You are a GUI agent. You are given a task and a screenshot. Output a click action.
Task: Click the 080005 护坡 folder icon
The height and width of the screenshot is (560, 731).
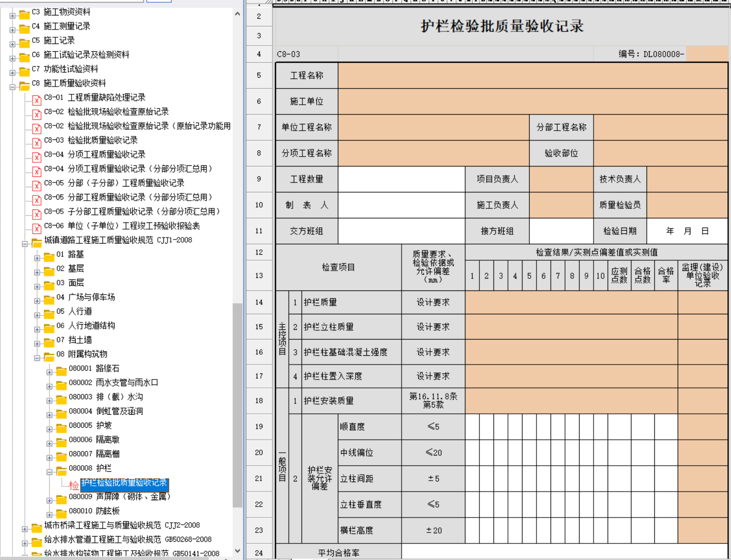[x=61, y=427]
